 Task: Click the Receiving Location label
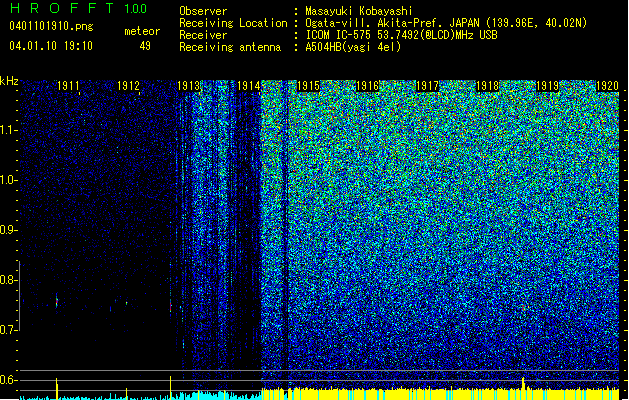tap(233, 23)
